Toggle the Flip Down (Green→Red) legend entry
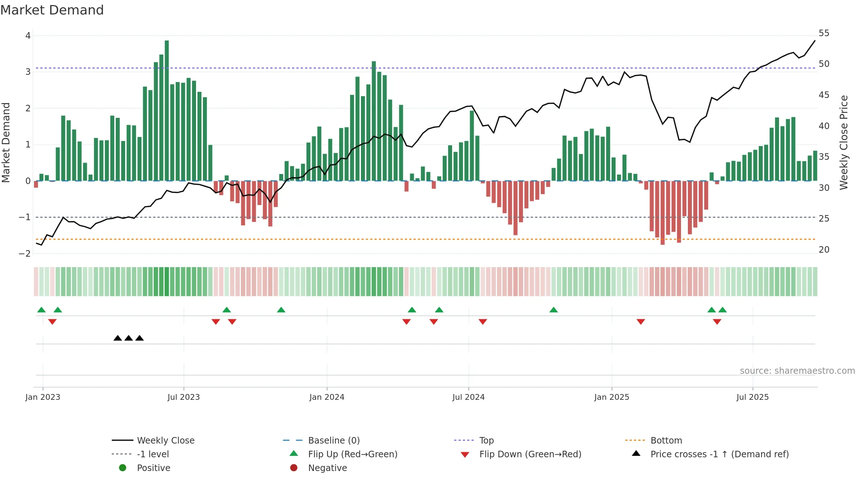Image resolution: width=868 pixels, height=488 pixels. coord(521,454)
